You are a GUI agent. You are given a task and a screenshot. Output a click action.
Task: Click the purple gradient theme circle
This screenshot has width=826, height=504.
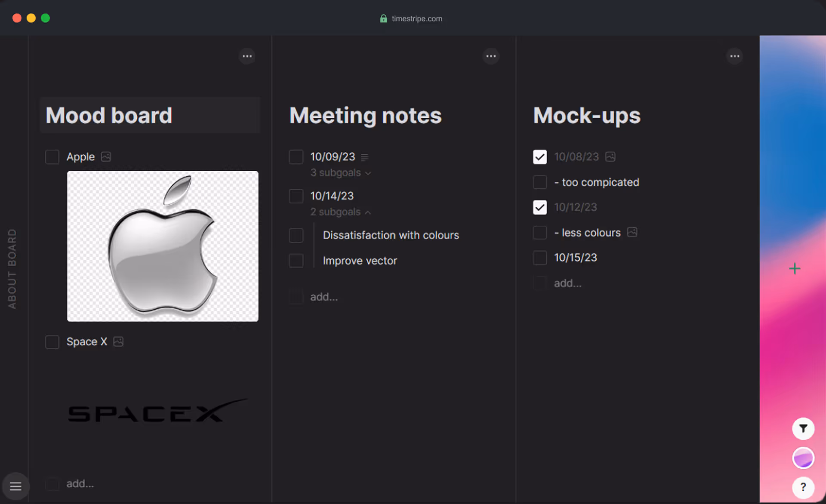(x=803, y=458)
